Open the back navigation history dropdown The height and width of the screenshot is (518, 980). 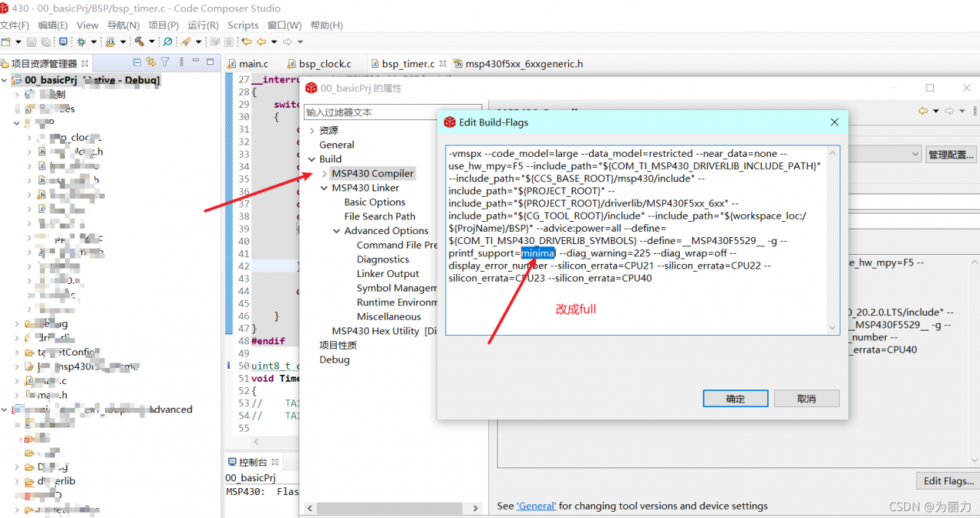click(x=274, y=41)
